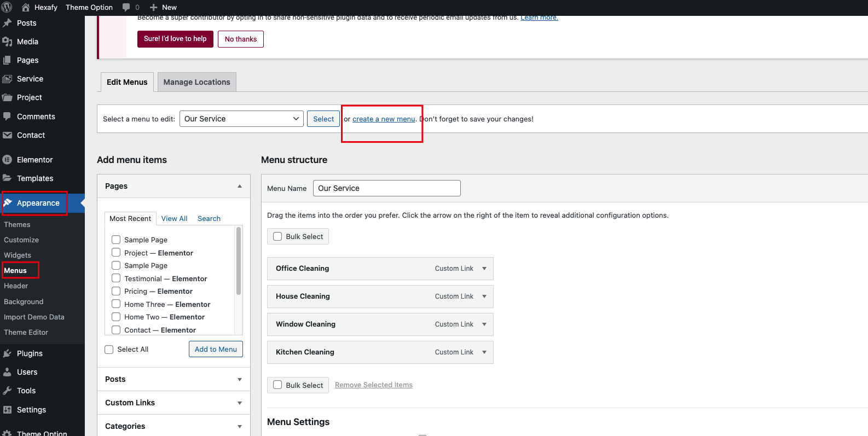
Task: Open Posts via its pushpin icon
Action: tap(7, 23)
